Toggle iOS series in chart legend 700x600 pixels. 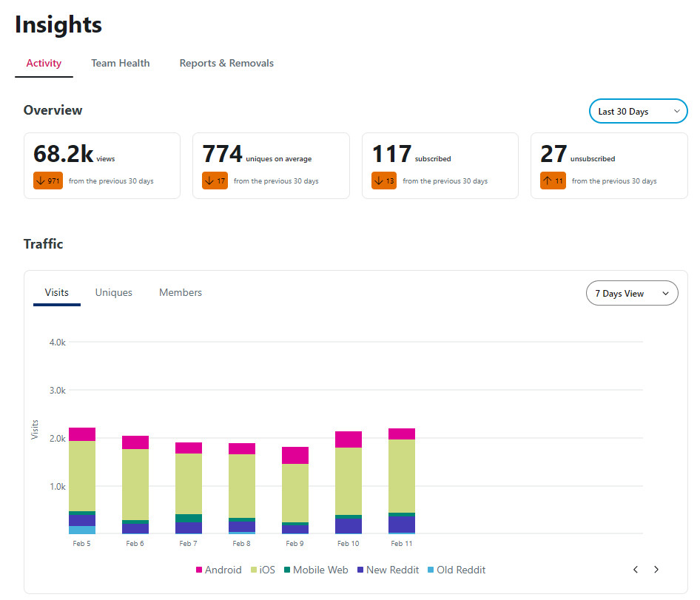(x=262, y=570)
